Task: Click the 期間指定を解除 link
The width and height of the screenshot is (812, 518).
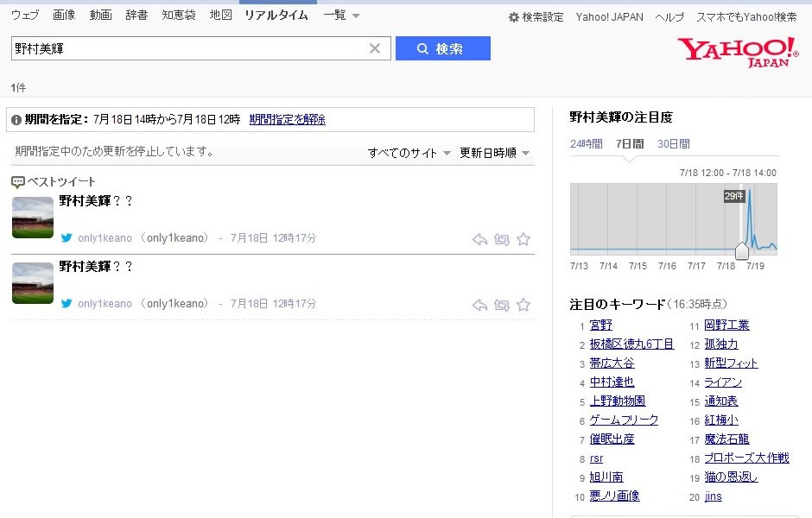Action: point(288,119)
